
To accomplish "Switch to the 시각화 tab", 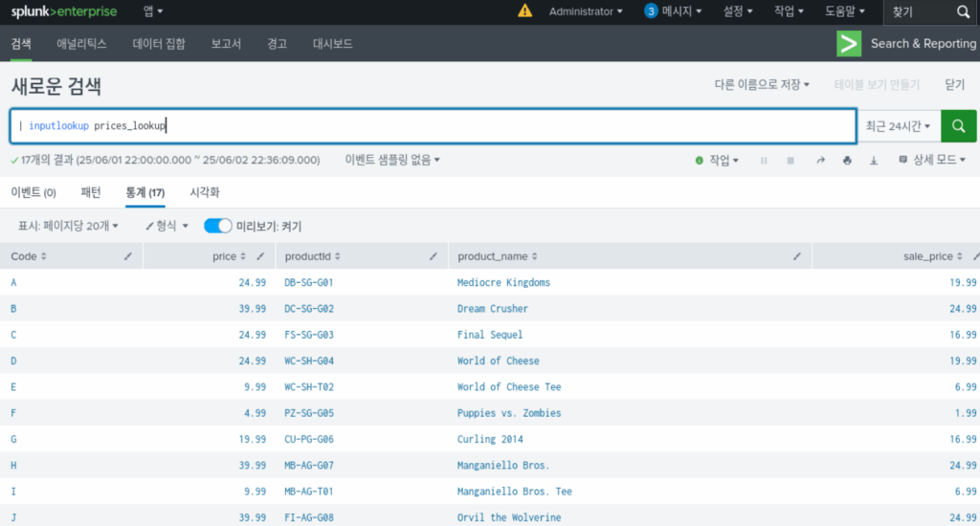I will (x=205, y=192).
